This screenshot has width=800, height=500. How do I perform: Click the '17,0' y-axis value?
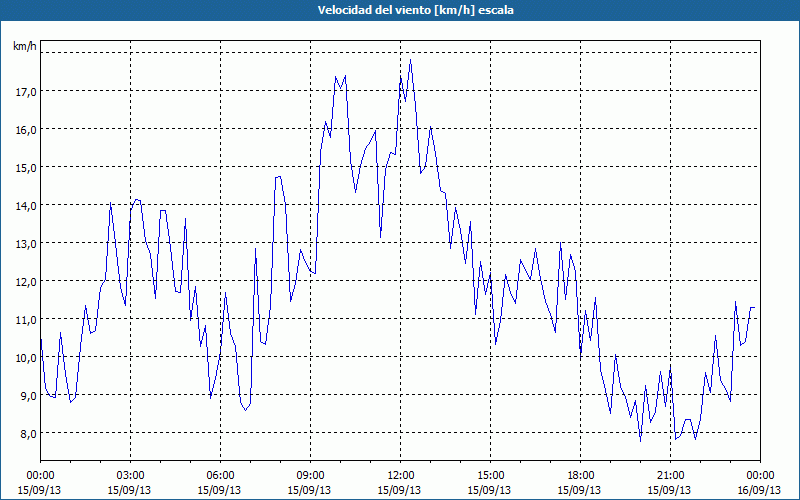26,92
